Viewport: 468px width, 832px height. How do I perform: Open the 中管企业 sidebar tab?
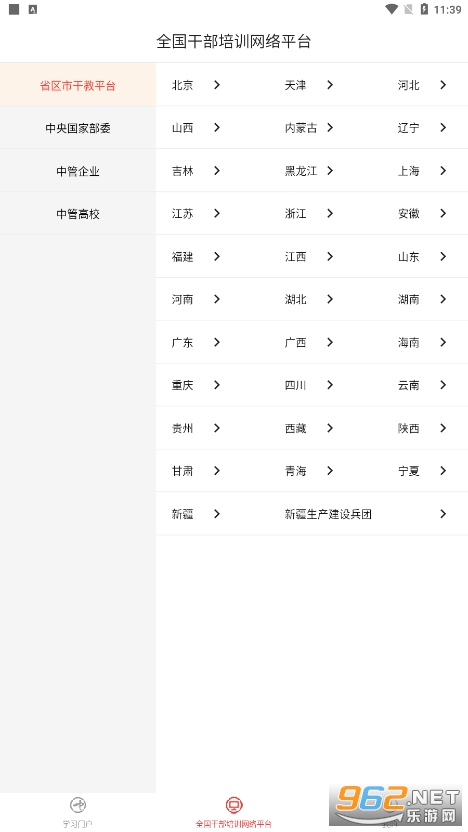point(78,171)
